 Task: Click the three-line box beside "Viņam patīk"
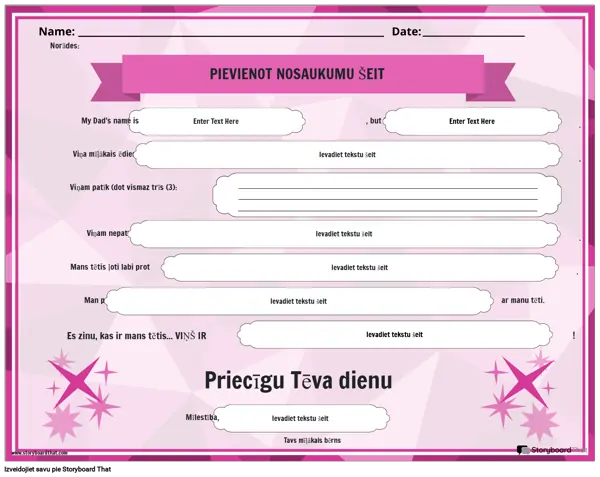pyautogui.click(x=387, y=195)
